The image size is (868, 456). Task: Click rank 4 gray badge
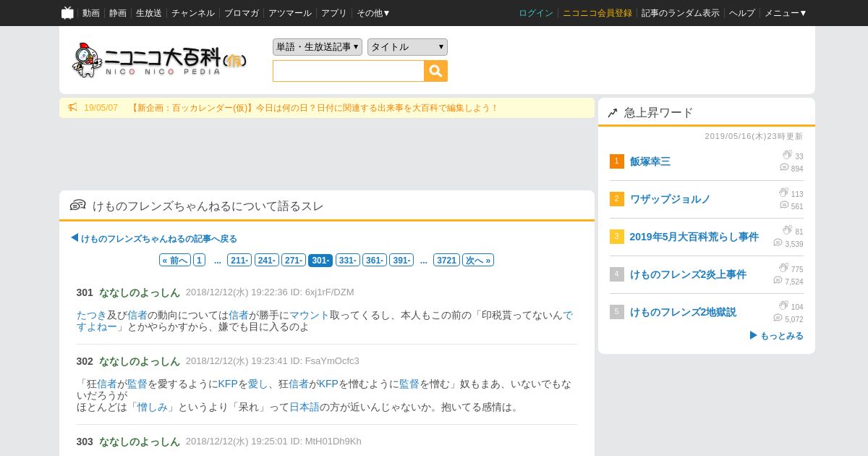(617, 274)
